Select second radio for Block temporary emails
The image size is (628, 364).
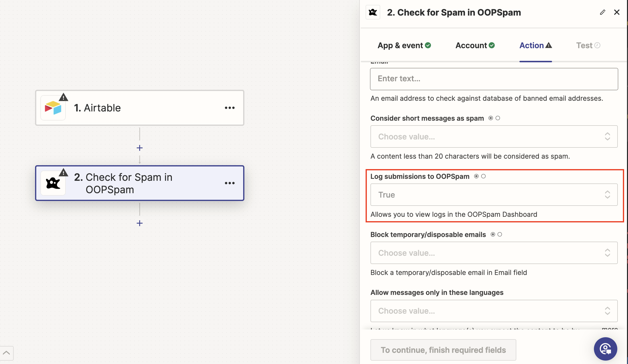(x=500, y=235)
